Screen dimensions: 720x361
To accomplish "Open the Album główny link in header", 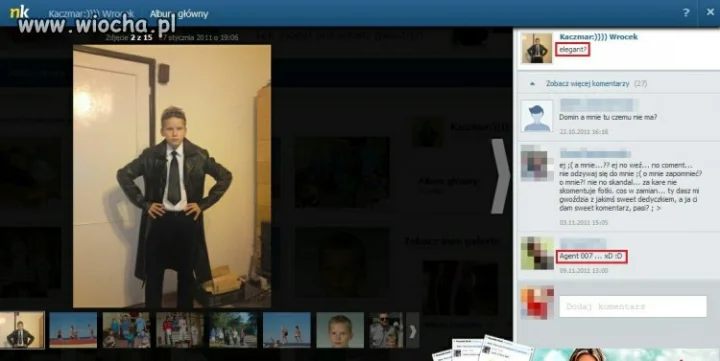I will tap(179, 14).
